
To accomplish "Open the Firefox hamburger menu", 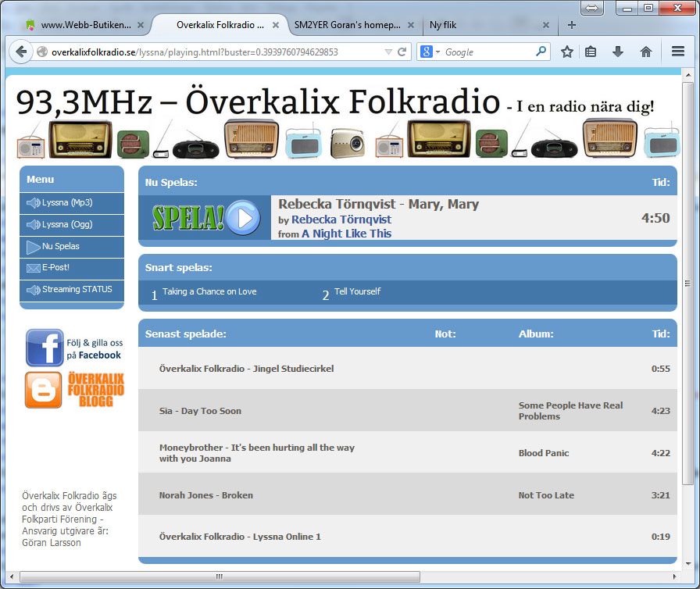I will point(678,52).
